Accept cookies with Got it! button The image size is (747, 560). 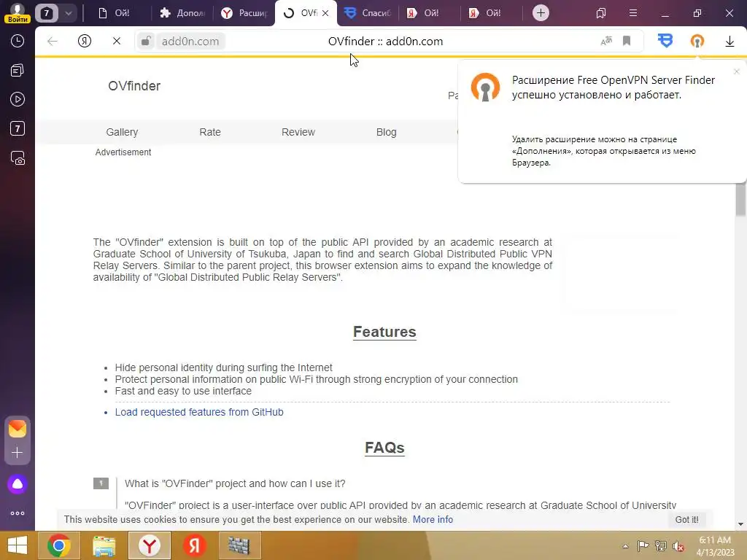tap(687, 519)
